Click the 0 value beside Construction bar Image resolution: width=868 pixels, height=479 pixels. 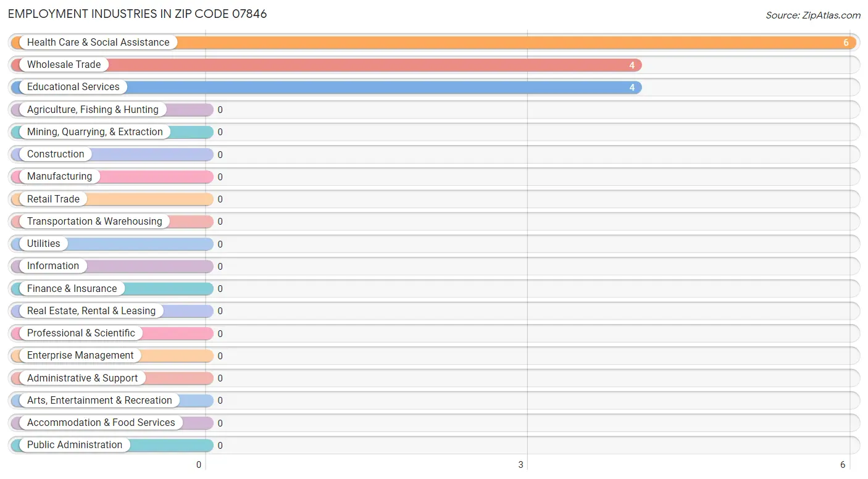point(220,154)
